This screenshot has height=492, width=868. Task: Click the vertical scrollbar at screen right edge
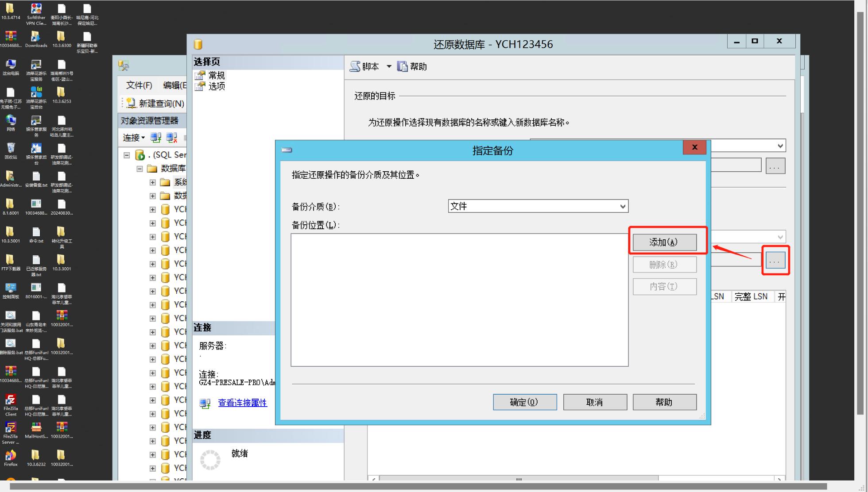[860, 212]
